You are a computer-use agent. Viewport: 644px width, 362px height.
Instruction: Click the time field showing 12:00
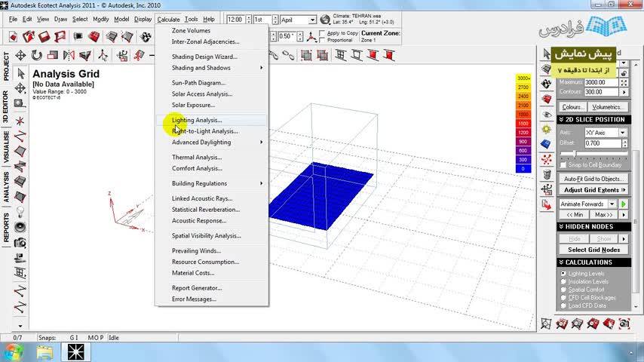[x=236, y=20]
